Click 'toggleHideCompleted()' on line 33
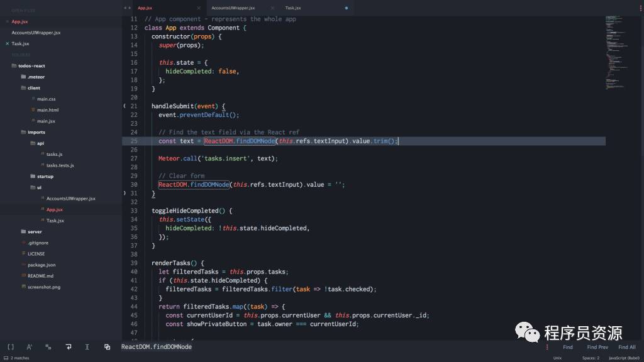The width and height of the screenshot is (644, 362). point(188,211)
